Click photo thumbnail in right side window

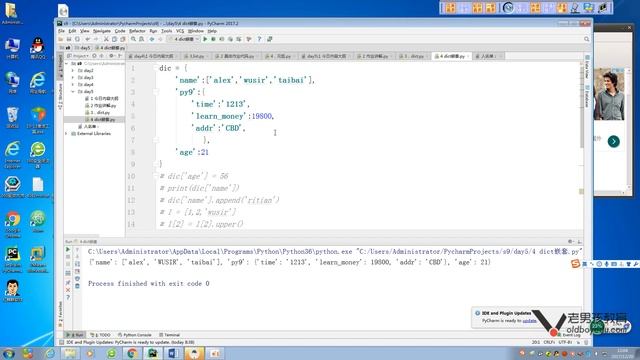tap(609, 94)
